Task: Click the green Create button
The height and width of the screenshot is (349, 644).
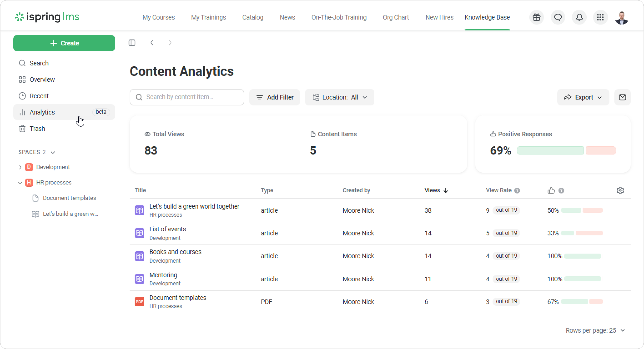Action: (64, 43)
